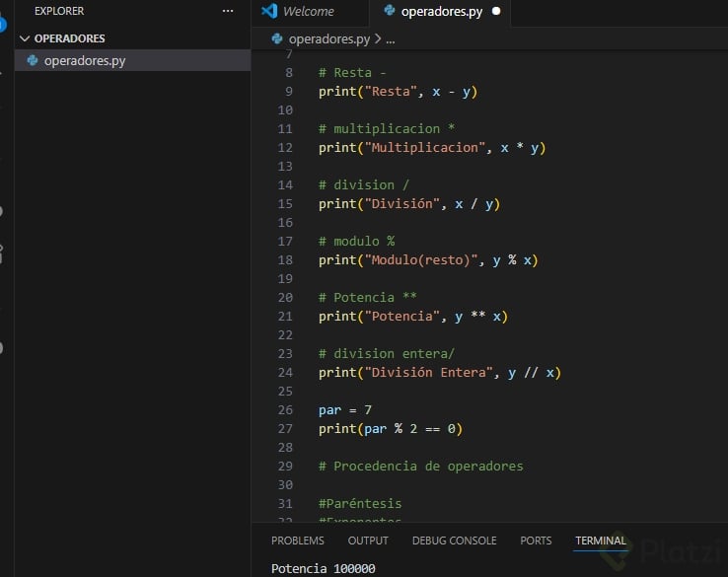Click line number 12 in the gutter
The height and width of the screenshot is (577, 728).
(285, 148)
